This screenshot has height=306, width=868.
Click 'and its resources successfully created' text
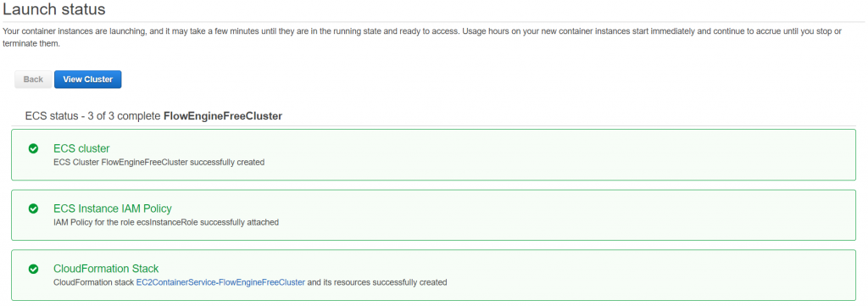(x=377, y=282)
